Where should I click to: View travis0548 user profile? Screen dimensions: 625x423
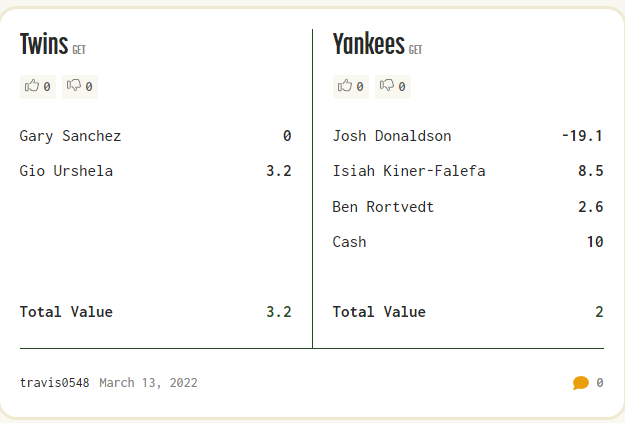click(x=54, y=382)
